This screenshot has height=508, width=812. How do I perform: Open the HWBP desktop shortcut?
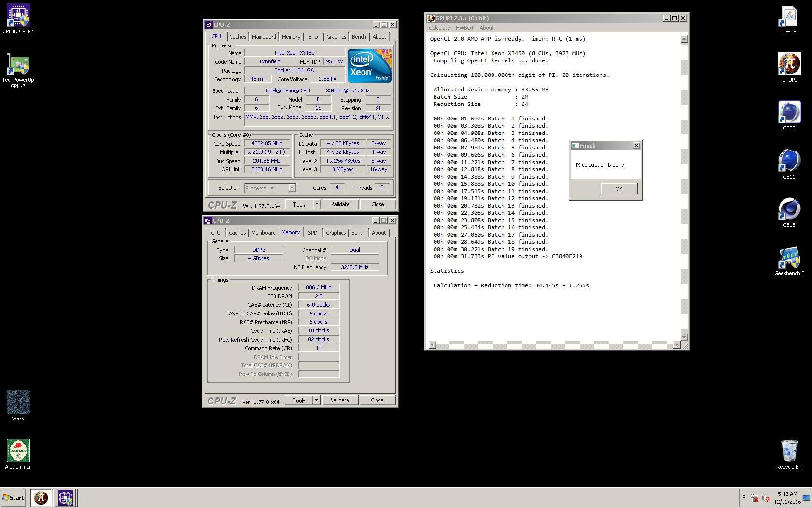(789, 19)
